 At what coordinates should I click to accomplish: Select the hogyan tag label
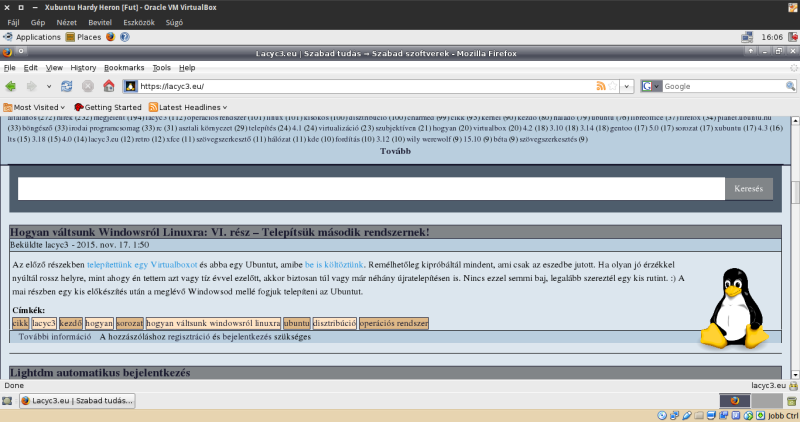[99, 323]
